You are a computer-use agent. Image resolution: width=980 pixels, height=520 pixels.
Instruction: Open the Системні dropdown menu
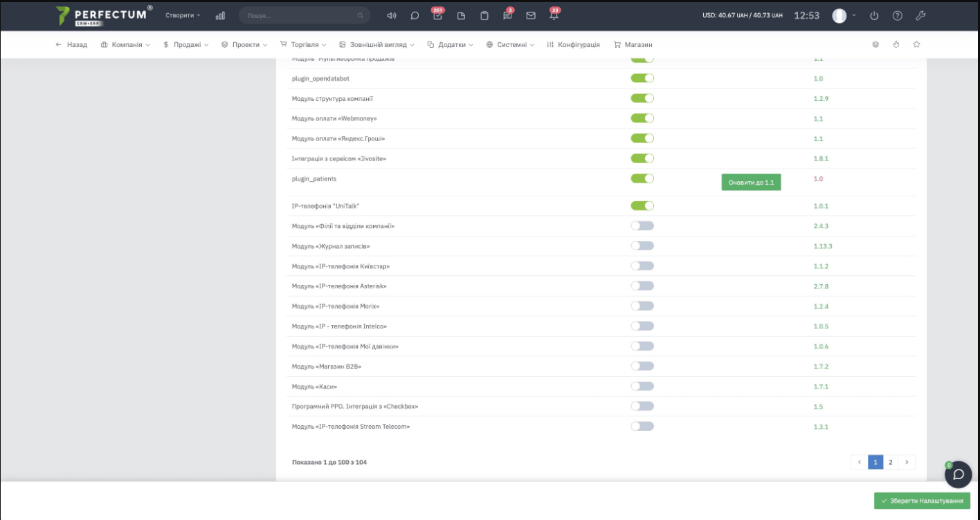click(511, 44)
